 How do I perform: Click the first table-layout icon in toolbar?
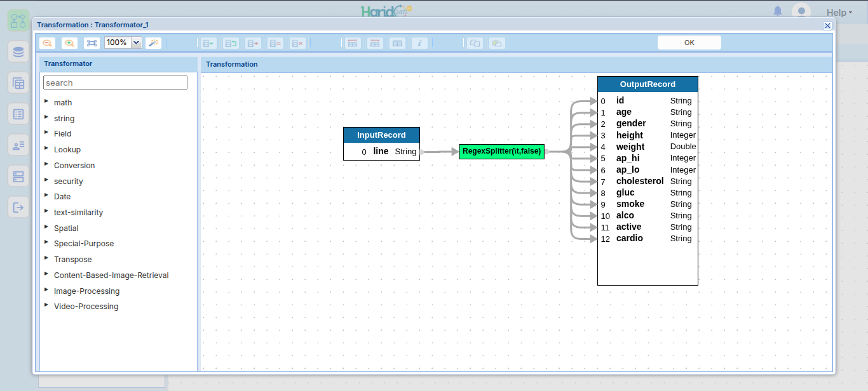pos(353,43)
